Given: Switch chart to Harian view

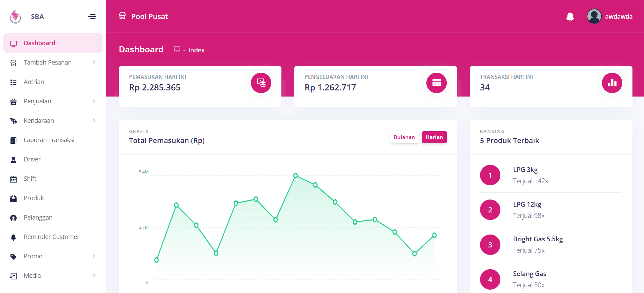Looking at the screenshot, I should [x=434, y=137].
